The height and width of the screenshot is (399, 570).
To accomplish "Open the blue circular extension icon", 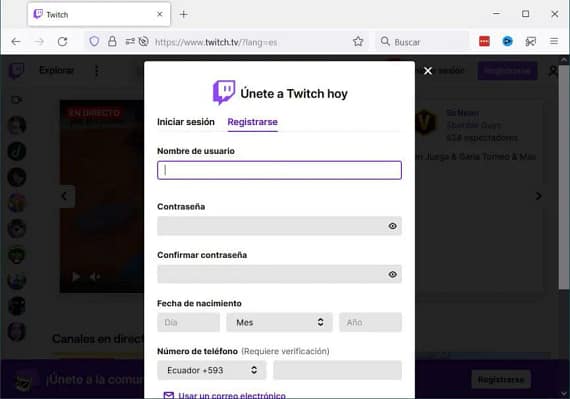I will tap(507, 41).
